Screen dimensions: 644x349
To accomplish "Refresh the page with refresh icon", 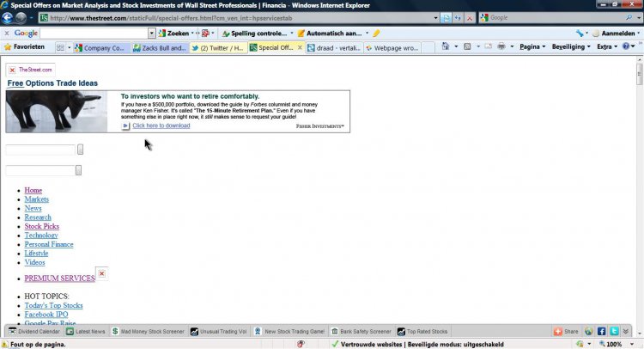I will point(458,18).
